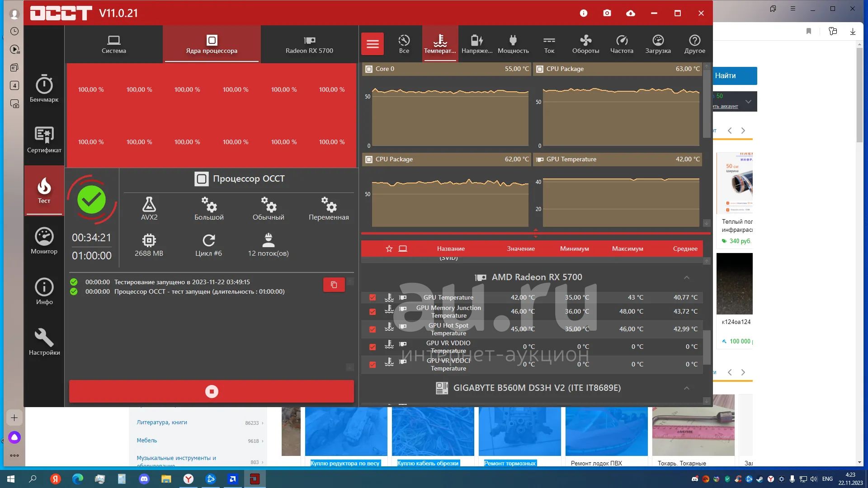Image resolution: width=868 pixels, height=488 pixels.
Task: Click the 12 поток(ов) threads setting
Action: 268,245
